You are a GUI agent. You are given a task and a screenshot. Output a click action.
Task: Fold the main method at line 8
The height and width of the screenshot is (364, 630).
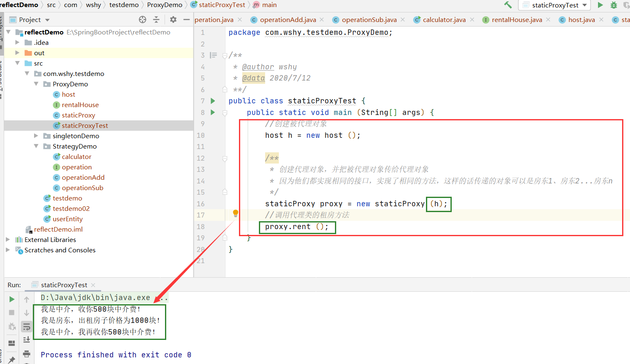225,112
